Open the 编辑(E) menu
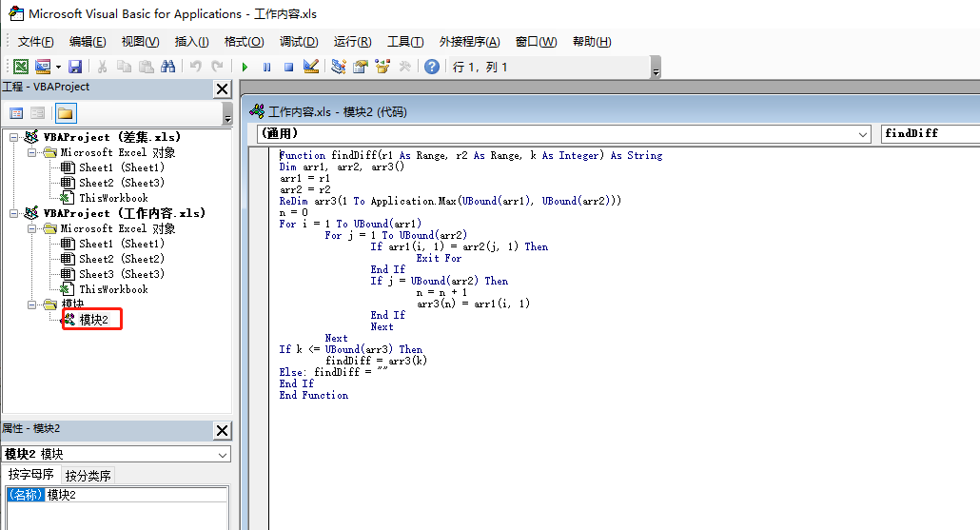Viewport: 980px width, 530px height. coord(88,41)
